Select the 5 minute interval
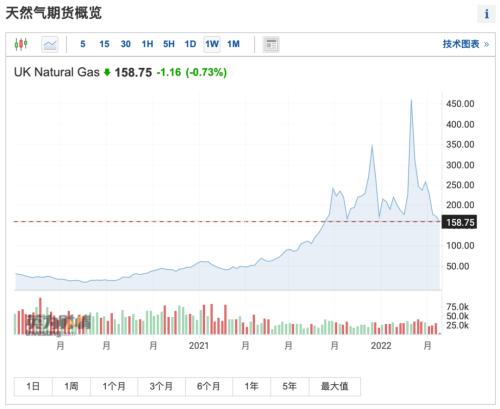The width and height of the screenshot is (500, 409). pyautogui.click(x=83, y=44)
